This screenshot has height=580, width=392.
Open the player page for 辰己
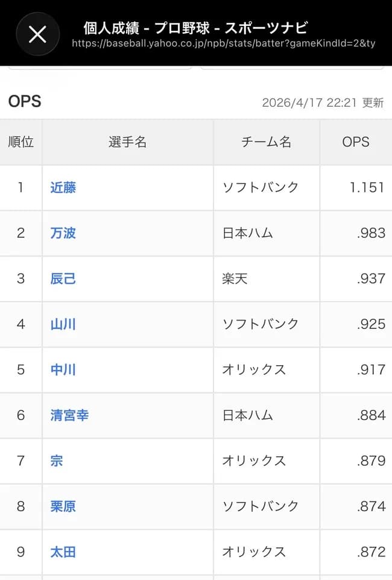tap(63, 279)
